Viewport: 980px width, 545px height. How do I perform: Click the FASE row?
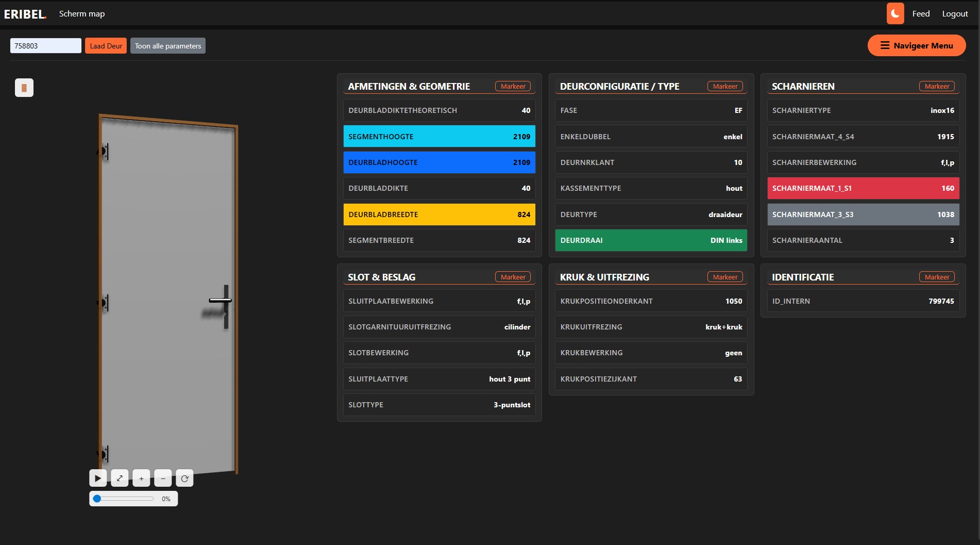tap(651, 110)
